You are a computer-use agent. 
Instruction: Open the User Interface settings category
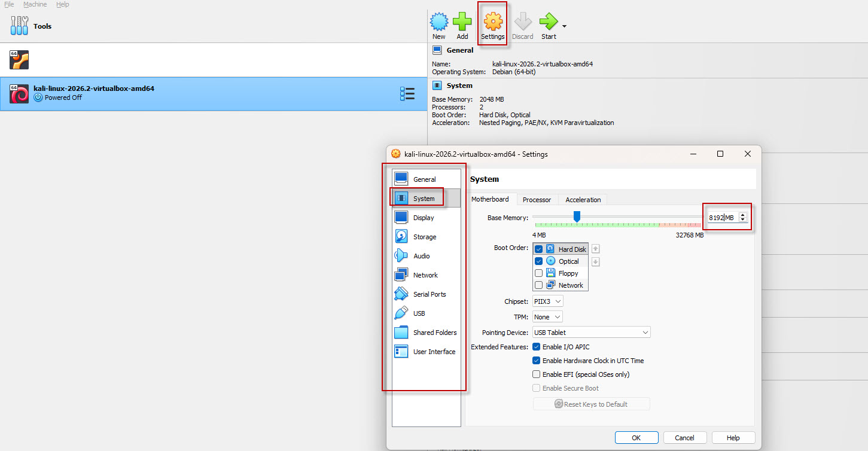[x=427, y=352]
